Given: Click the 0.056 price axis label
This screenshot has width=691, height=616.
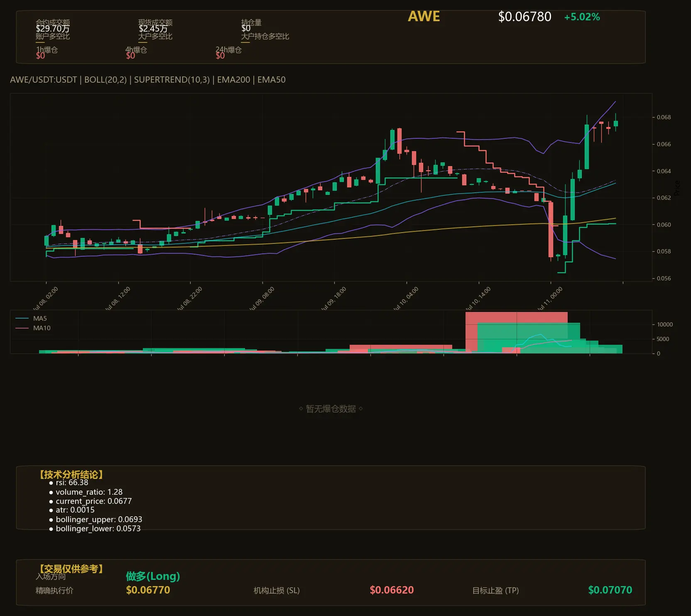Looking at the screenshot, I should coord(664,278).
